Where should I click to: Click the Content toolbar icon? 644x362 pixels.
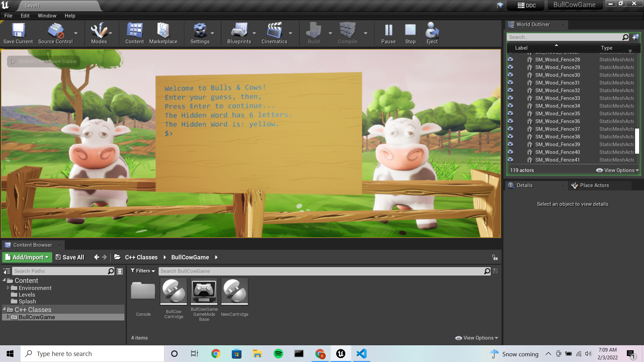135,33
